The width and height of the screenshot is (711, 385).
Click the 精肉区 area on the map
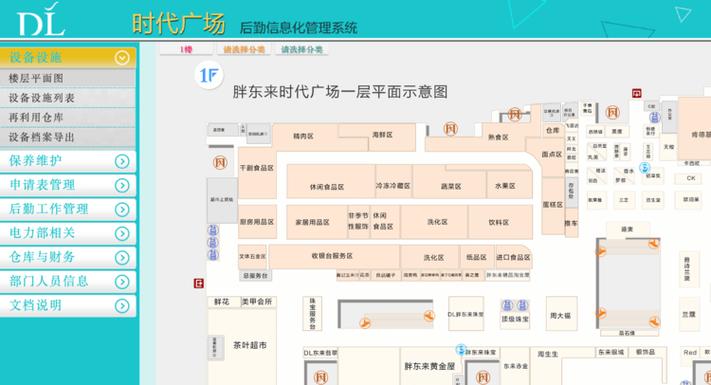tap(304, 136)
